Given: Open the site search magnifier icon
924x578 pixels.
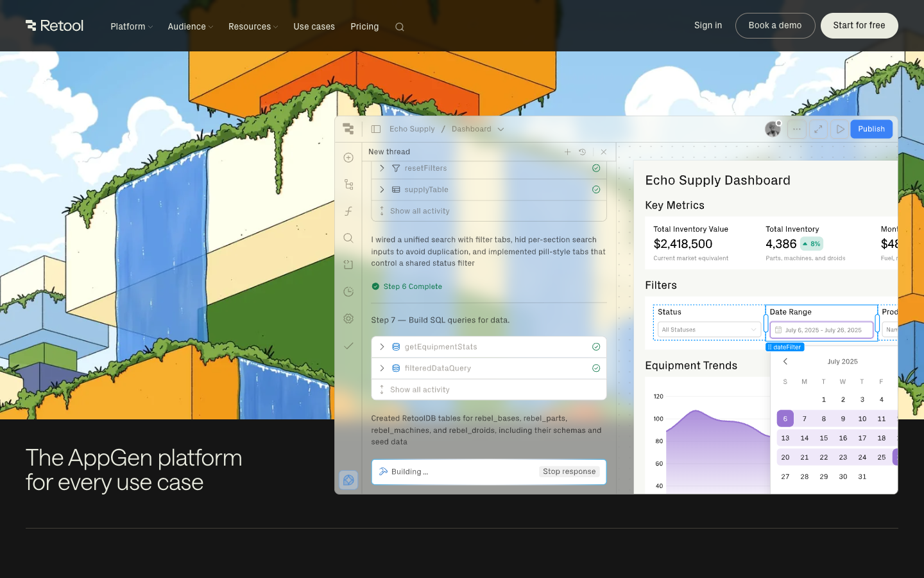Looking at the screenshot, I should click(400, 27).
